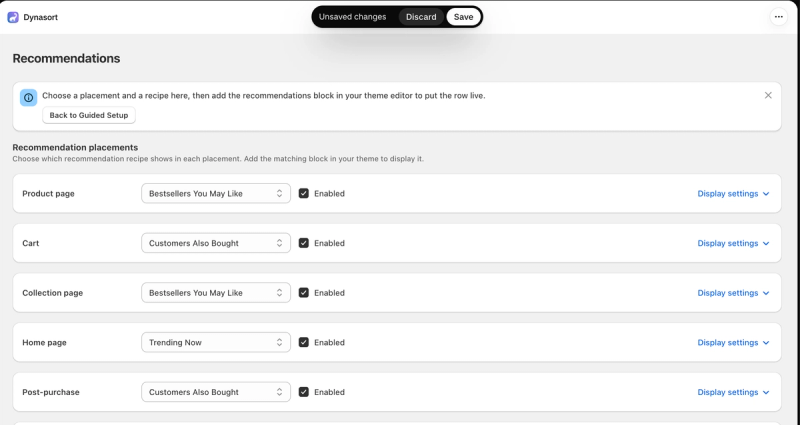Expand Display settings for Product page
The height and width of the screenshot is (425, 800).
pyautogui.click(x=733, y=193)
